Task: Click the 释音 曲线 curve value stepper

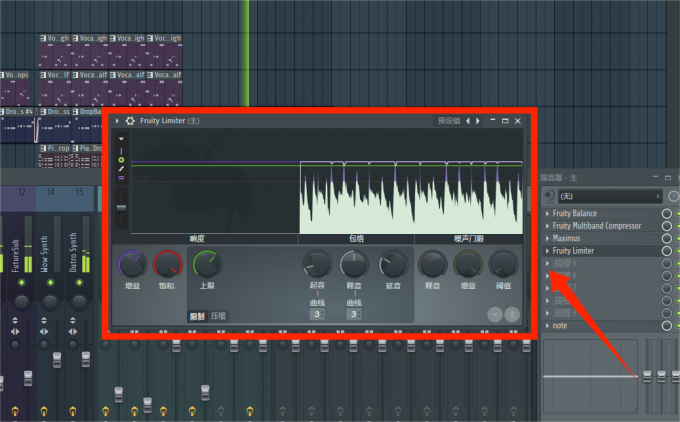Action: [354, 314]
